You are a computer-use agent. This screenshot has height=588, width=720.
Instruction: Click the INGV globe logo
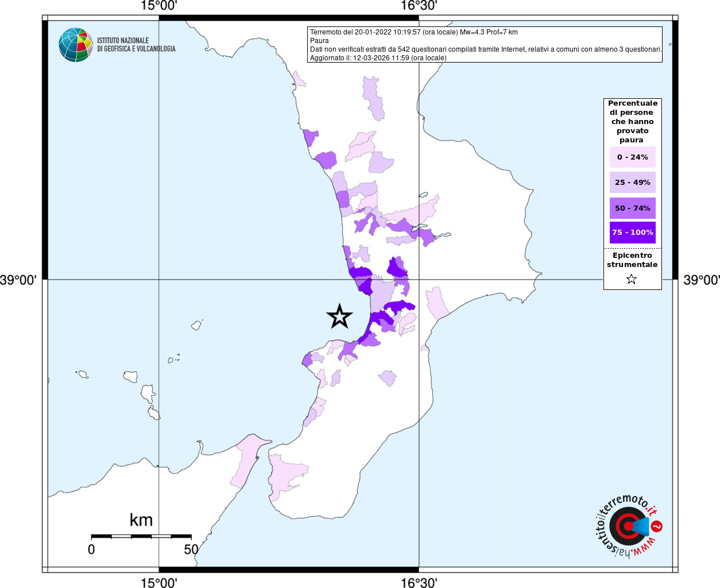(x=75, y=45)
